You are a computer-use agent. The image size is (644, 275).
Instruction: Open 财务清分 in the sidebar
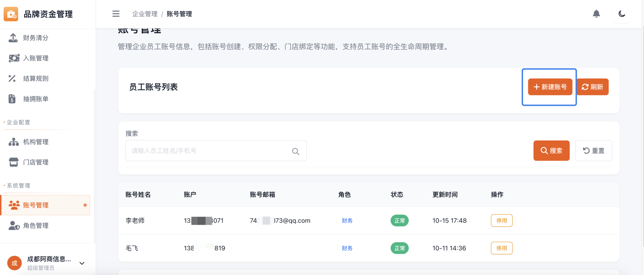[x=35, y=38]
